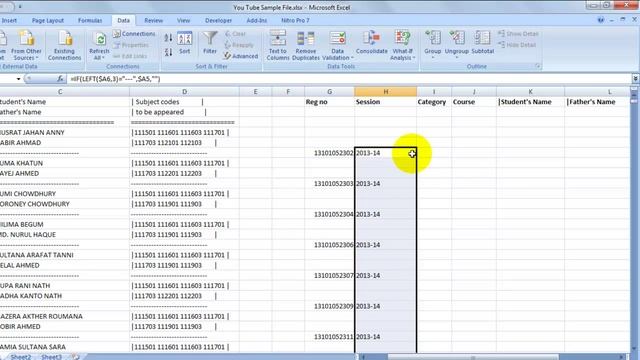Click Hide Detail
The height and width of the screenshot is (360, 640).
tap(517, 45)
